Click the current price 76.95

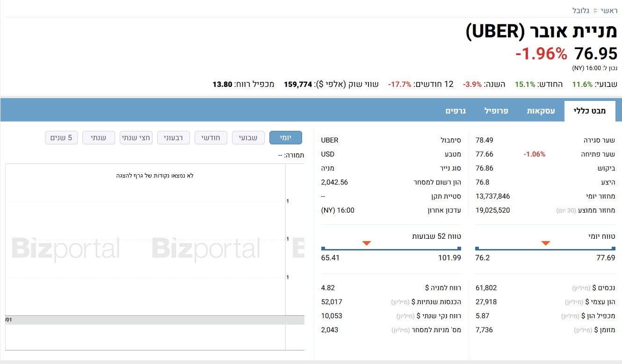click(596, 54)
